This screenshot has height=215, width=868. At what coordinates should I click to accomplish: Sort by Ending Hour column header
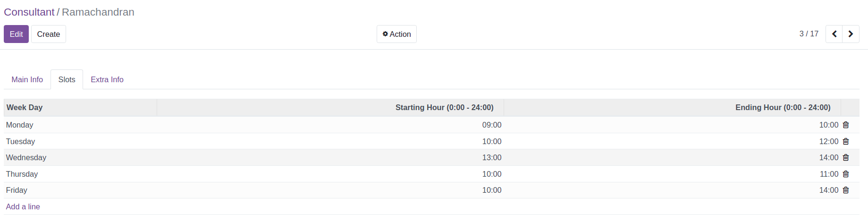(x=673, y=107)
